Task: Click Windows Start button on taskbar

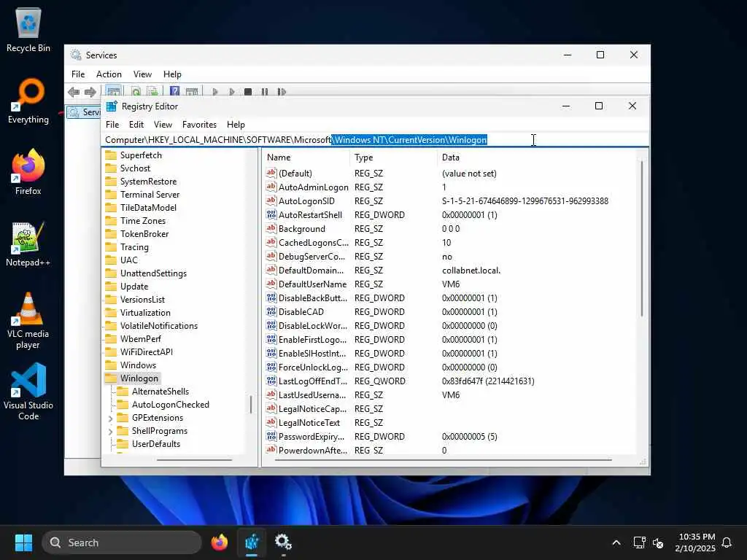Action: coord(23,542)
